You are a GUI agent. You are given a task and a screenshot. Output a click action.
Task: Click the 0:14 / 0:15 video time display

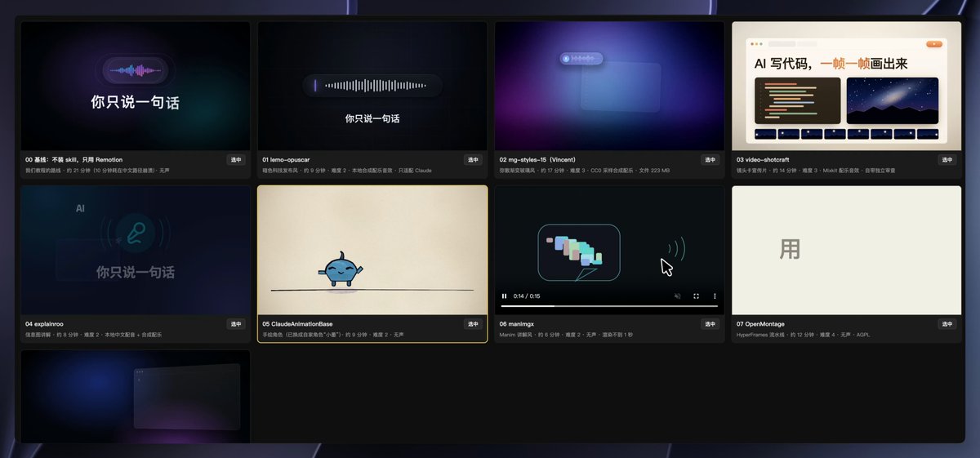(527, 296)
